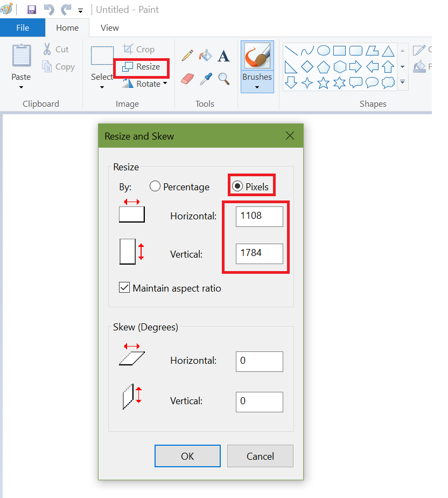Uncheck Maintain aspect ratio
Screen dimensions: 448x498
(124, 287)
